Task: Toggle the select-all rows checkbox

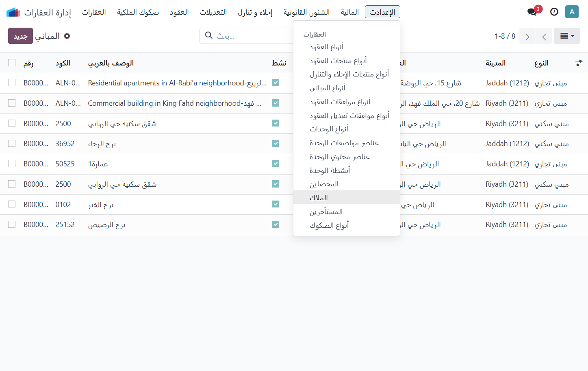Action: (12, 63)
